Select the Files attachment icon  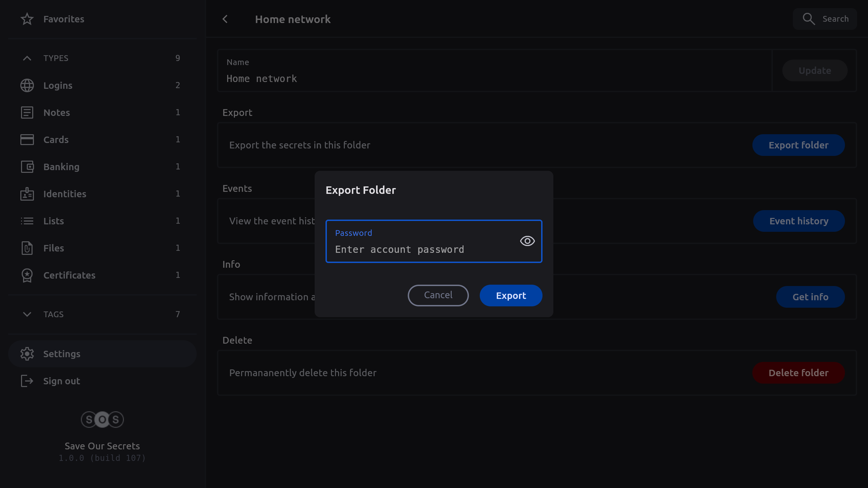pyautogui.click(x=27, y=248)
